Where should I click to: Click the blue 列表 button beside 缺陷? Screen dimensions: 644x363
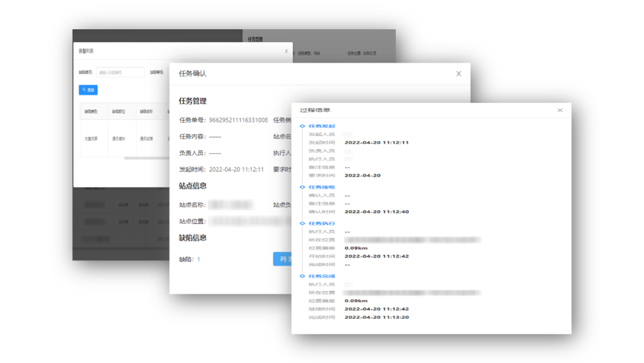click(283, 259)
